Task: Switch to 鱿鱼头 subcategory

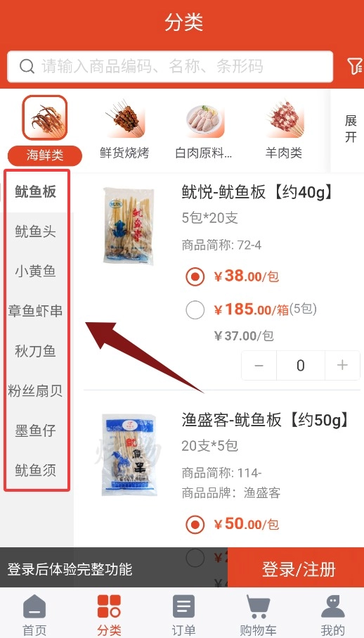Action: pyautogui.click(x=36, y=231)
